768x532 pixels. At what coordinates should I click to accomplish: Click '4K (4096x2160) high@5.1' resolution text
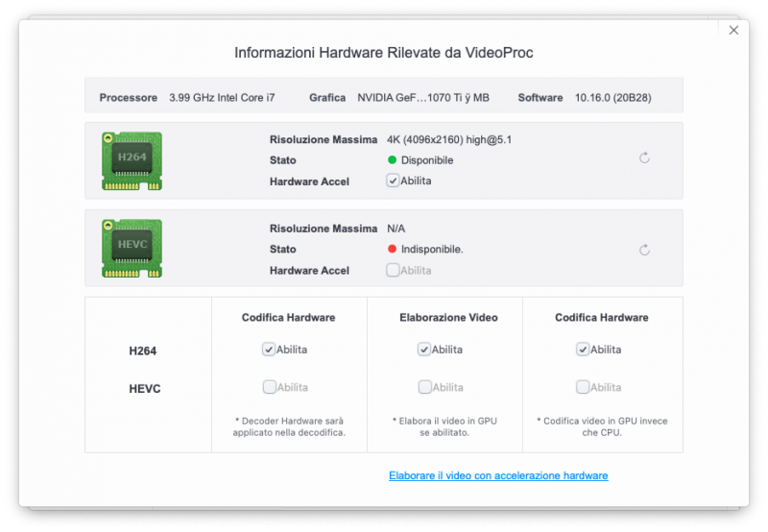point(449,139)
